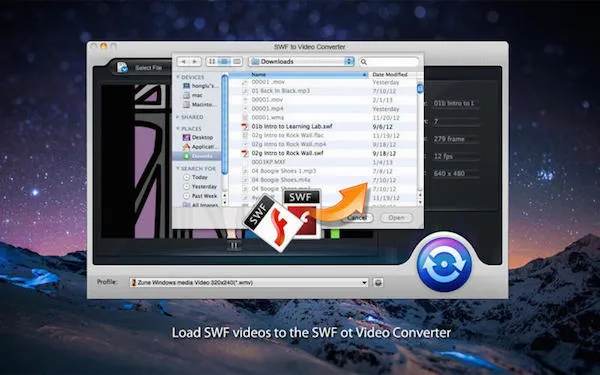Switch file dialog to list view

pos(224,61)
